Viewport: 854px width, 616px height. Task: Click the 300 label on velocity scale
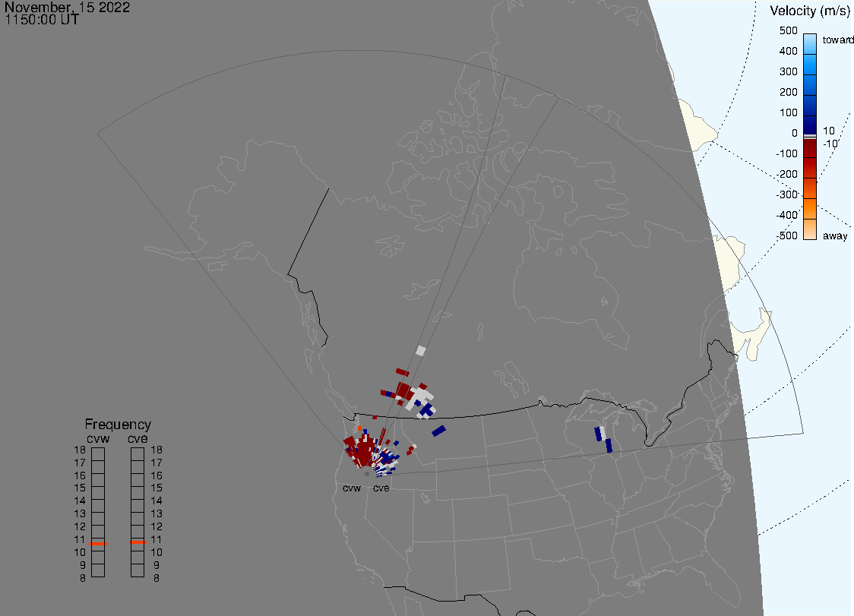point(788,72)
